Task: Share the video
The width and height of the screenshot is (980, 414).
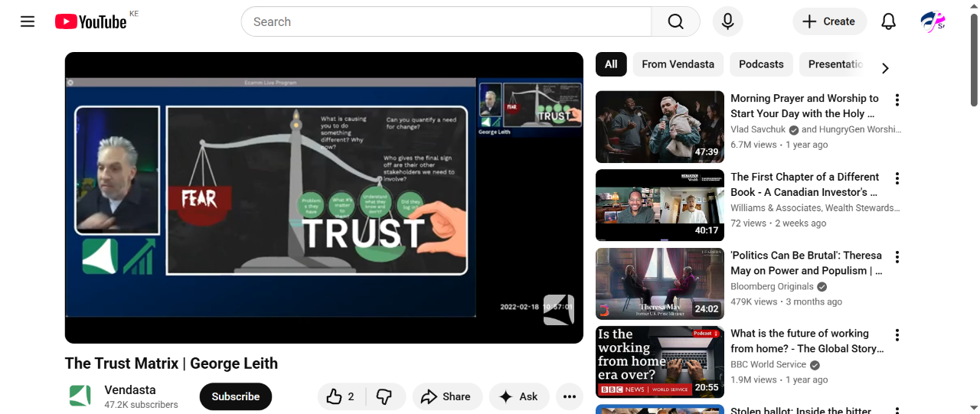Action: pos(447,396)
